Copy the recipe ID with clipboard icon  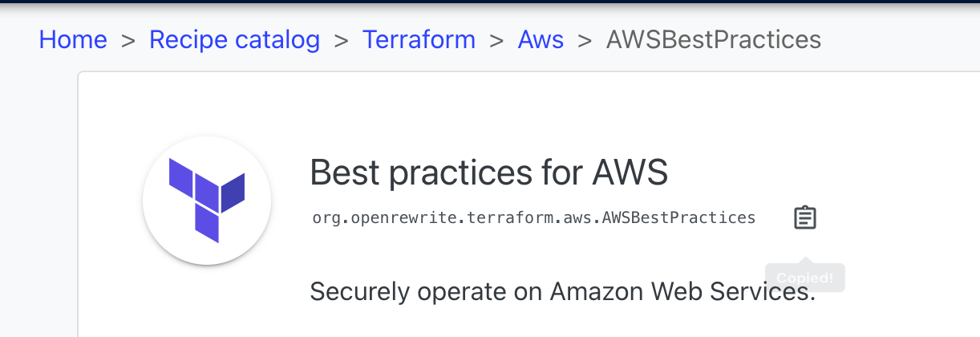805,217
